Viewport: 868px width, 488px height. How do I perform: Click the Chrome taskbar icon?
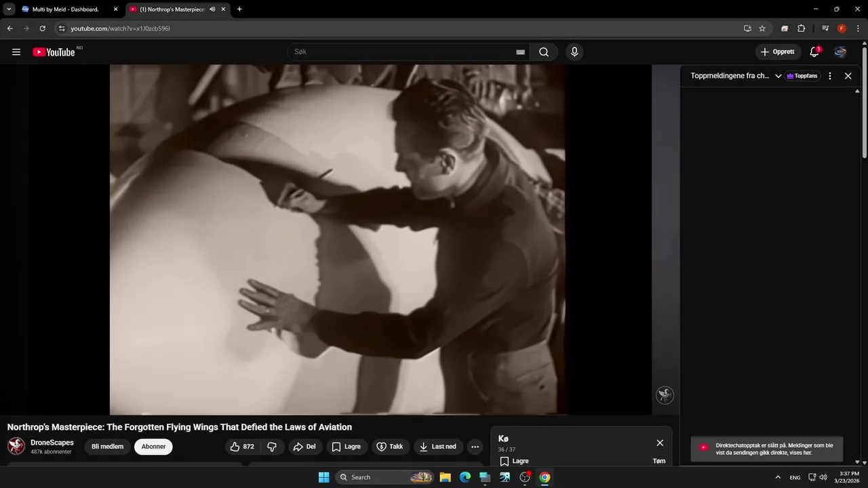545,477
